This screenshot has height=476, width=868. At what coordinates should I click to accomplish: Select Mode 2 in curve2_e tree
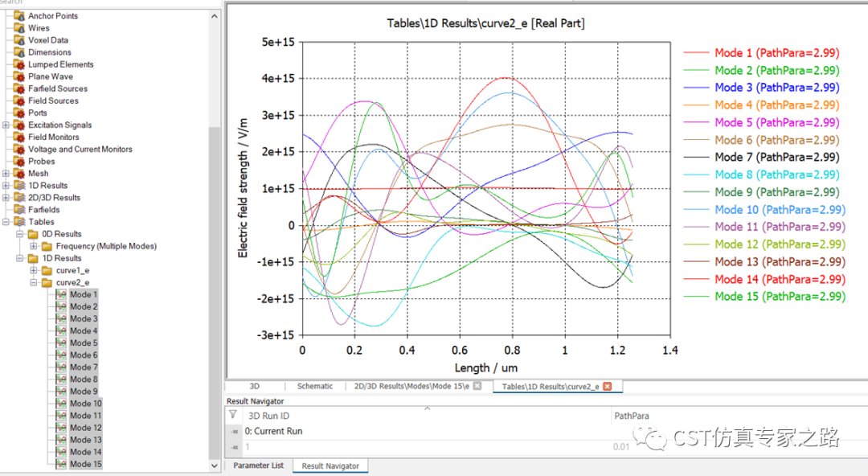pyautogui.click(x=84, y=306)
